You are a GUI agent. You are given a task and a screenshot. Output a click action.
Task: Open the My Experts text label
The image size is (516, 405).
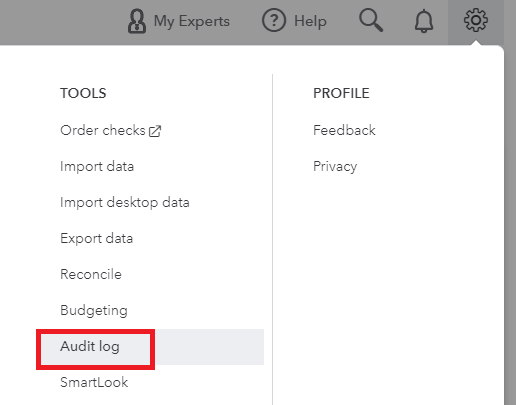(192, 21)
